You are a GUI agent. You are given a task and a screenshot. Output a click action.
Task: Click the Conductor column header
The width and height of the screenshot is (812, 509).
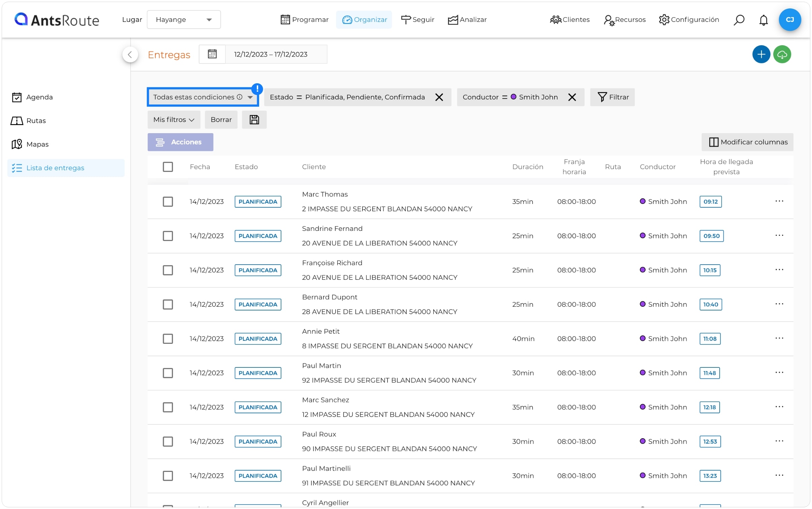point(657,167)
